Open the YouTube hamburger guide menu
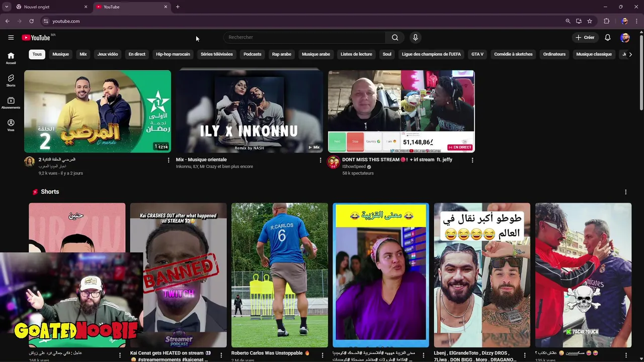644x362 pixels. (11, 37)
